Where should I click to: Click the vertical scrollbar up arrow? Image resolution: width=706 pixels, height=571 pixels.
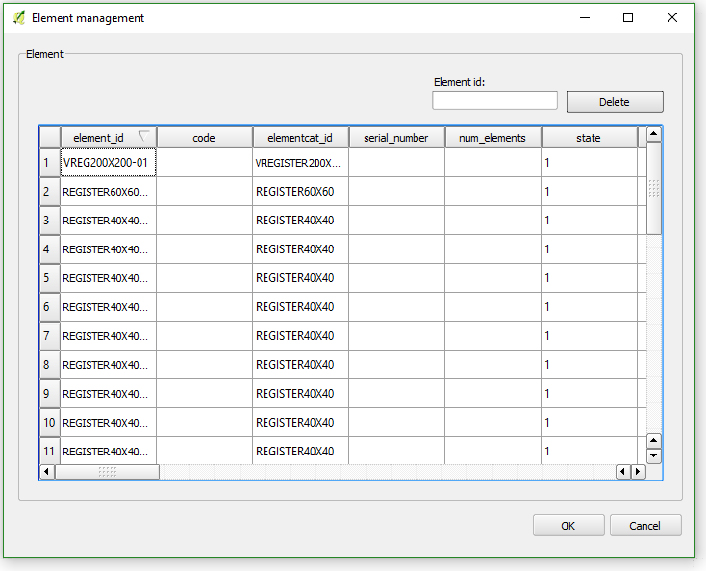(654, 134)
